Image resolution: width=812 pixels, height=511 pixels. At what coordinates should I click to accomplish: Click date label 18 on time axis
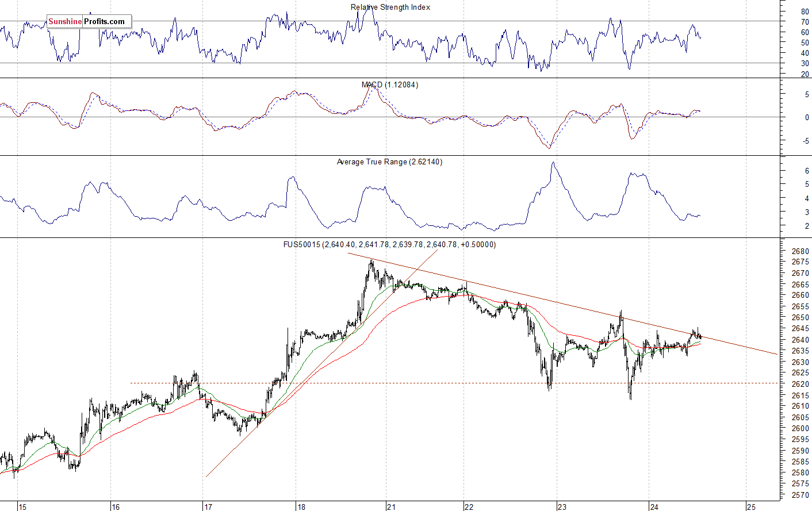[301, 507]
